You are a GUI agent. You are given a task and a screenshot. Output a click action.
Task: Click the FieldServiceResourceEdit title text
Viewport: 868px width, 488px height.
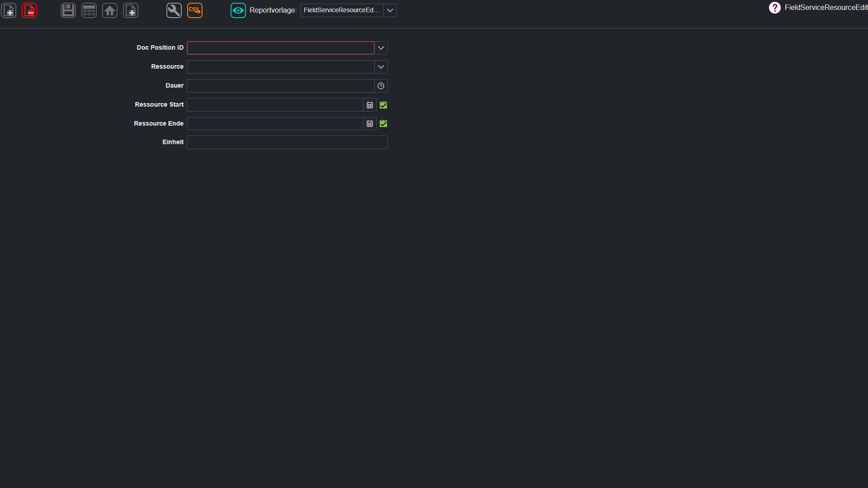(826, 8)
